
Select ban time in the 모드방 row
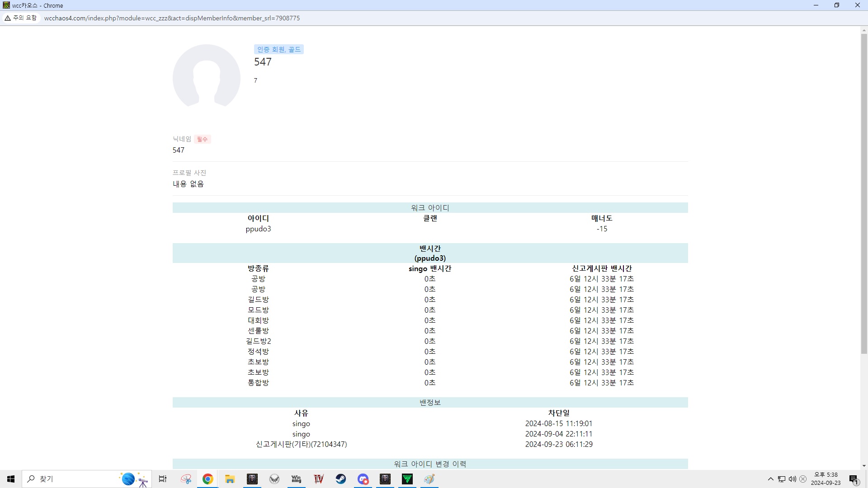[602, 310]
